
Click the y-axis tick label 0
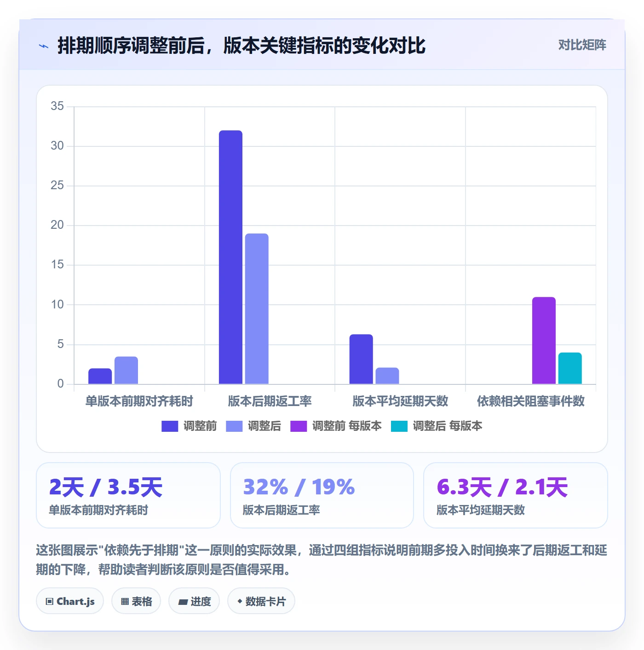(61, 384)
